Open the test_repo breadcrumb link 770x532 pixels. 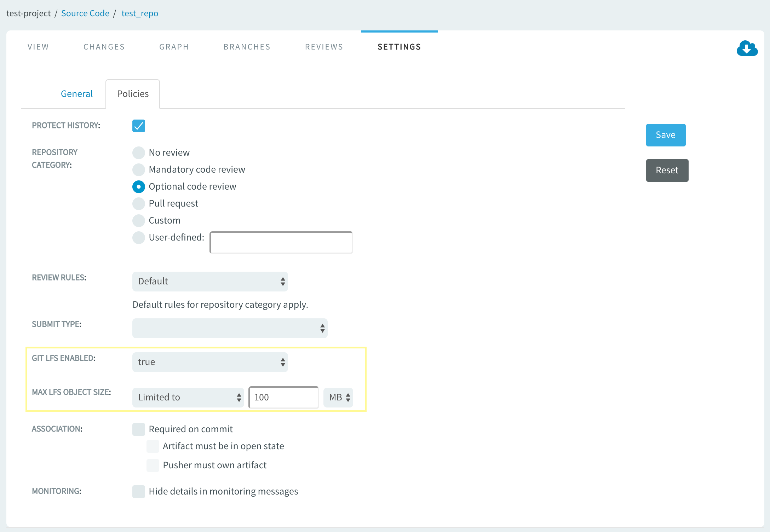140,13
